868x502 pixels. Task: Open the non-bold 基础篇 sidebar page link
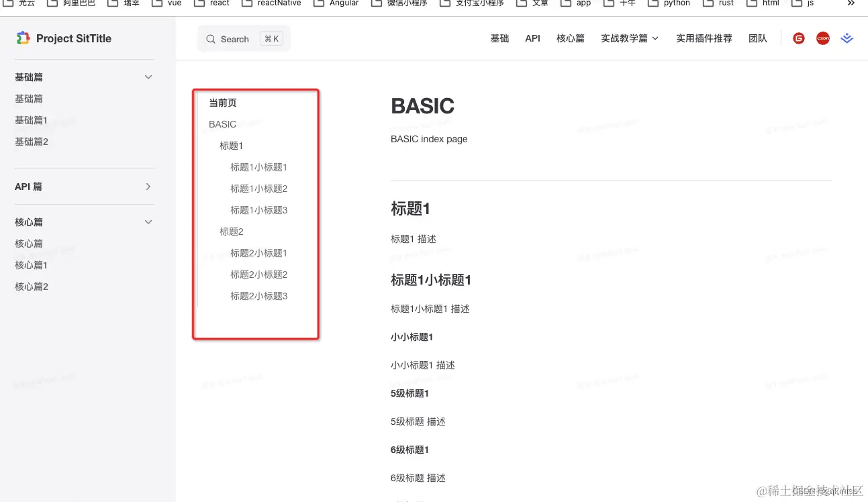[x=29, y=99]
